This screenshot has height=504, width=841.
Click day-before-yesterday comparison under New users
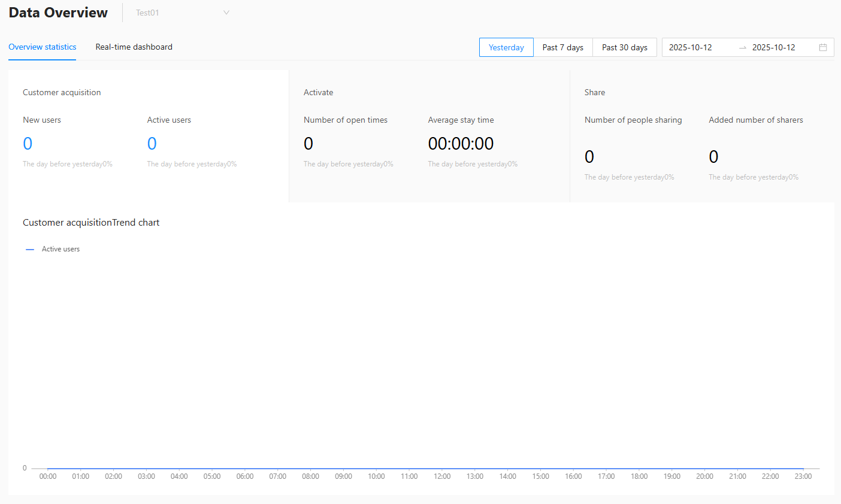tap(68, 164)
